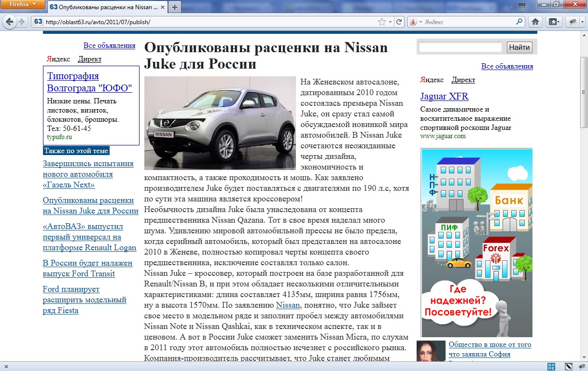Click the Найти search button
This screenshot has width=588, height=371.
coord(519,47)
